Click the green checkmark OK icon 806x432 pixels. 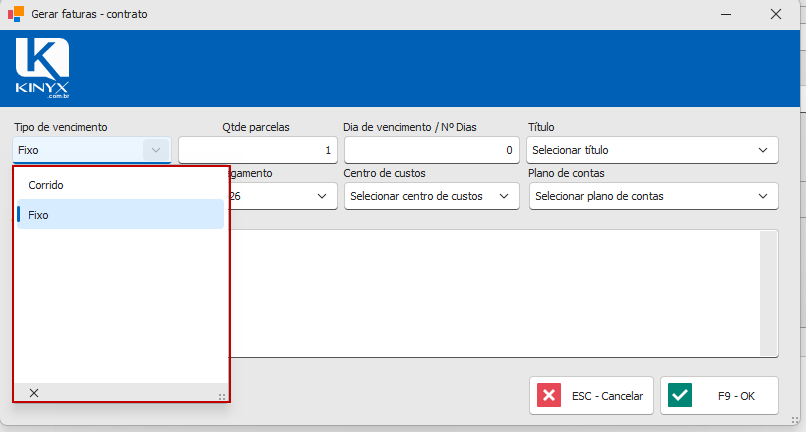coord(680,395)
